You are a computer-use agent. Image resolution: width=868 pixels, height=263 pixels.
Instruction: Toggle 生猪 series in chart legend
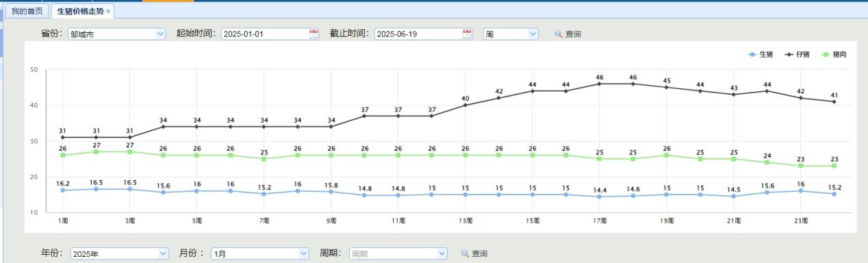[761, 54]
